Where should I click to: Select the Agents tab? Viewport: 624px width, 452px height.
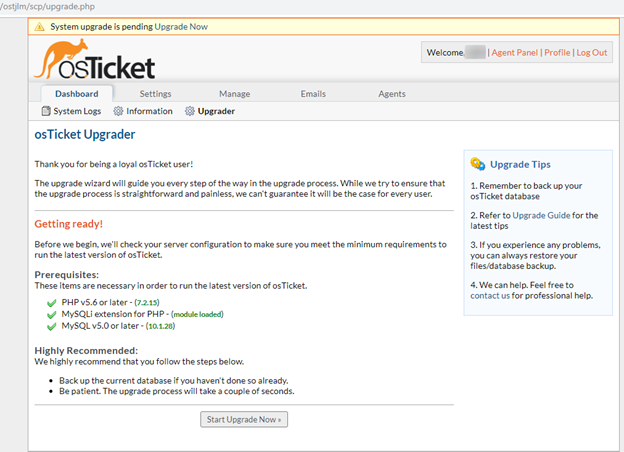click(x=391, y=94)
